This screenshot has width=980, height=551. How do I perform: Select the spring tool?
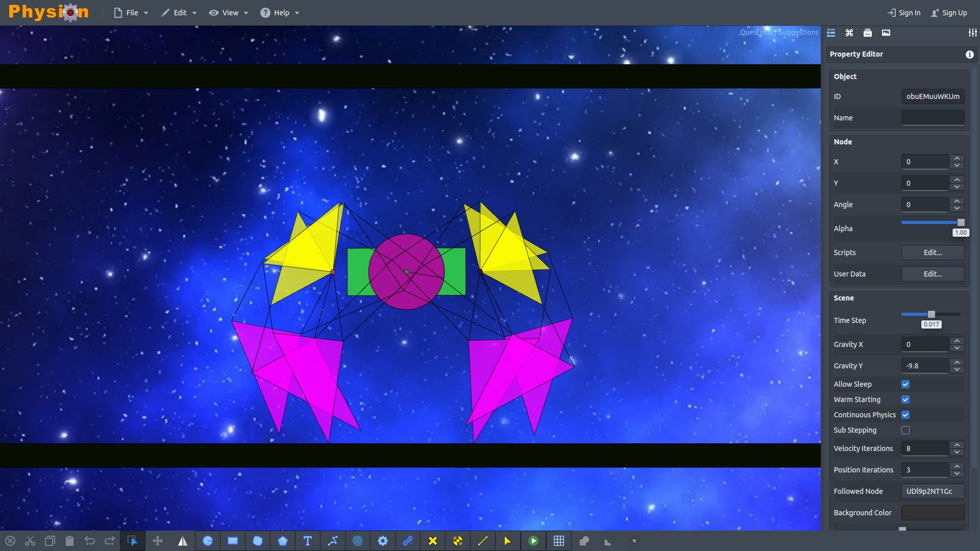point(357,540)
